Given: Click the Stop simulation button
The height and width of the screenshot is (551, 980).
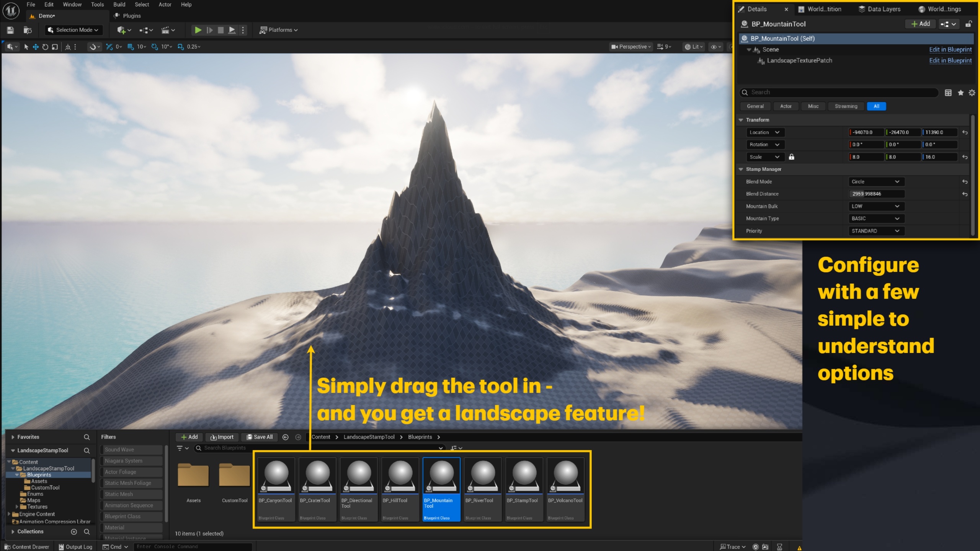Looking at the screenshot, I should pyautogui.click(x=220, y=30).
